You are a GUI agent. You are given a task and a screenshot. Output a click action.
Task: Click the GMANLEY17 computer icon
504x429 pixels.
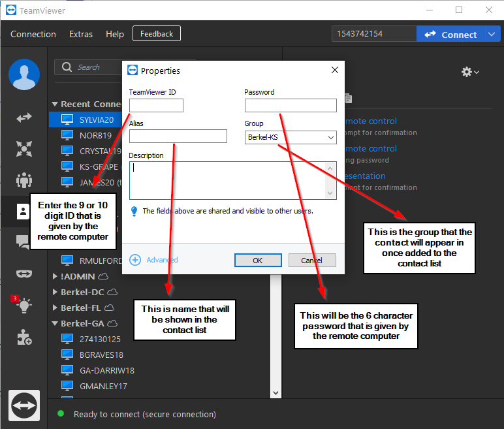[67, 386]
